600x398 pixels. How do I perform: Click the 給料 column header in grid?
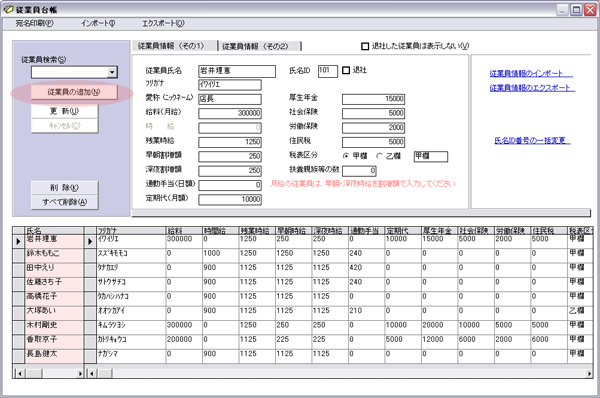pyautogui.click(x=184, y=230)
